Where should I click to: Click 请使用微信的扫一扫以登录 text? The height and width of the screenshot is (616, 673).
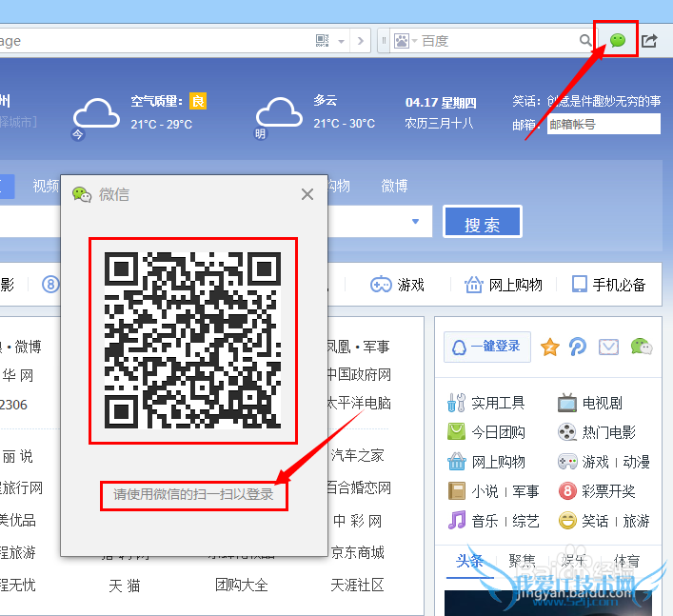[x=193, y=494]
